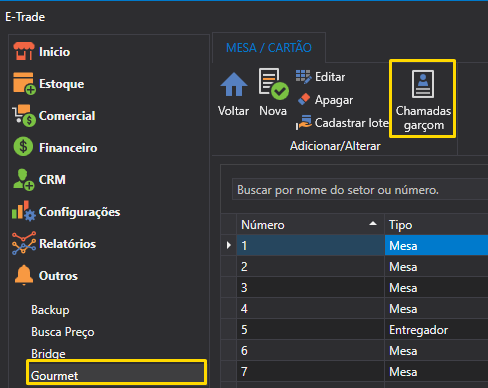Open the CRM person icon
The width and height of the screenshot is (488, 388).
[23, 180]
